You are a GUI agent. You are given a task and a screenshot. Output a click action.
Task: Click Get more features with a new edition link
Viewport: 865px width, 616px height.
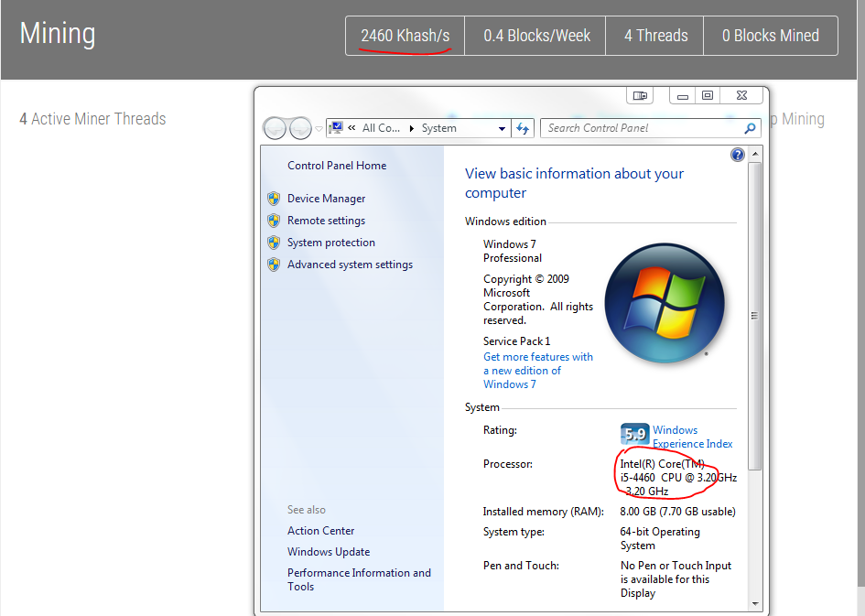(538, 371)
